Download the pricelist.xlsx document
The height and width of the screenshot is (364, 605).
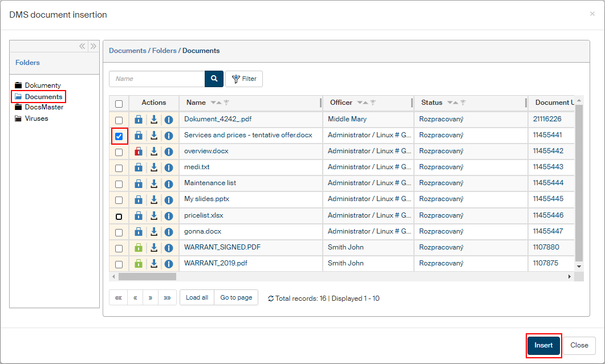tap(153, 216)
